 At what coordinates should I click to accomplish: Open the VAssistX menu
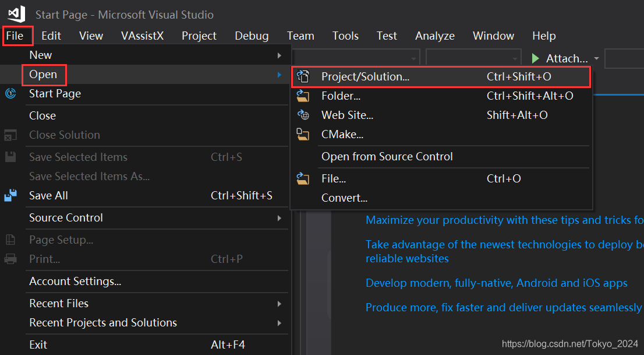coord(142,36)
